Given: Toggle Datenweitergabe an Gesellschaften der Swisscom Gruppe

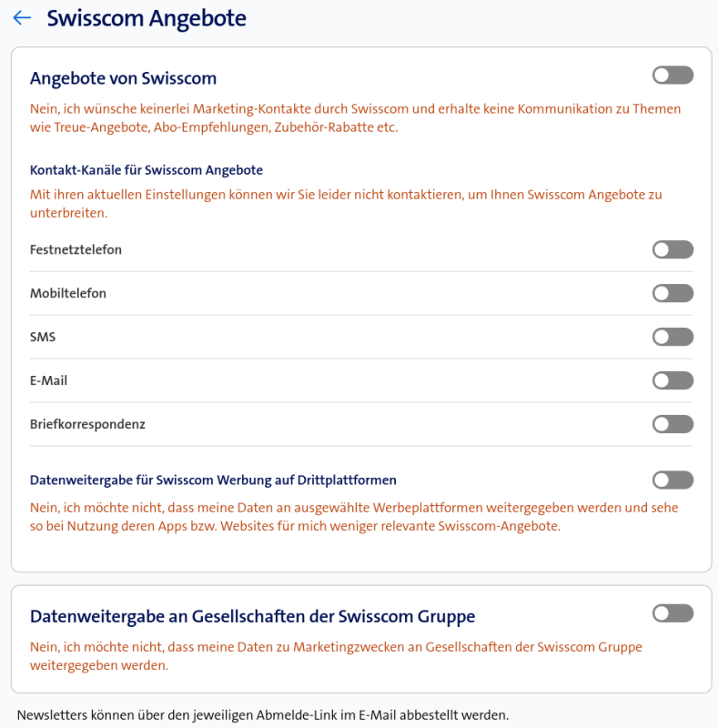Looking at the screenshot, I should (x=673, y=613).
